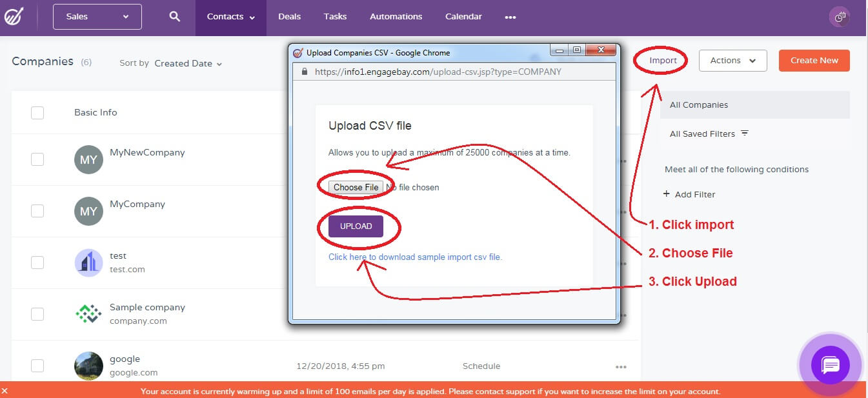Check the box next to MyCompany

37,211
